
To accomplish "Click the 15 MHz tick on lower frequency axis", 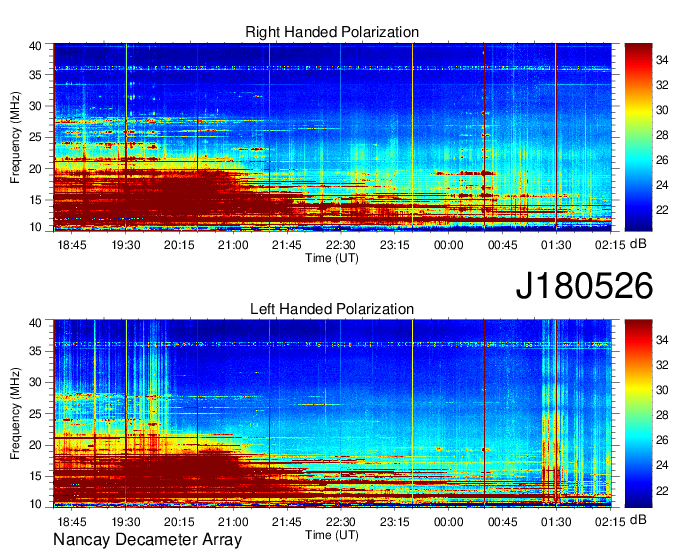I will pos(36,477).
